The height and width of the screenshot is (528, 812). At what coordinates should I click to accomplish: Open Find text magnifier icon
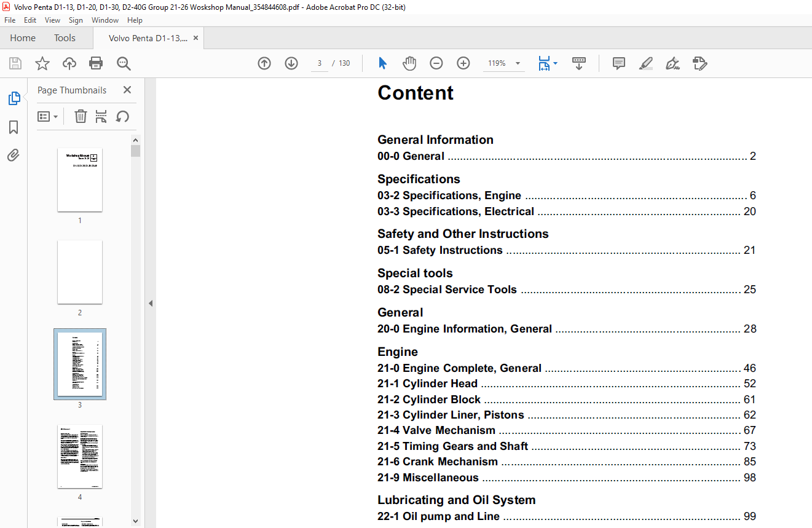pyautogui.click(x=124, y=63)
